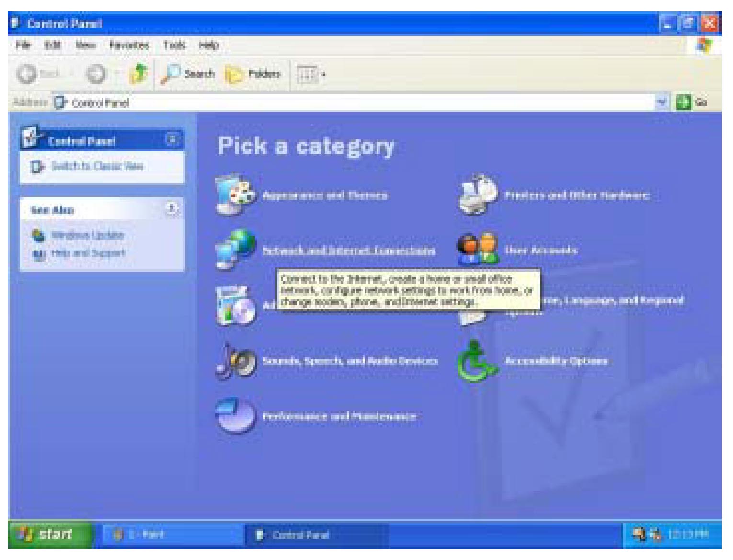The image size is (733, 560).
Task: Click the Back arrow toolbar button
Action: coord(38,74)
